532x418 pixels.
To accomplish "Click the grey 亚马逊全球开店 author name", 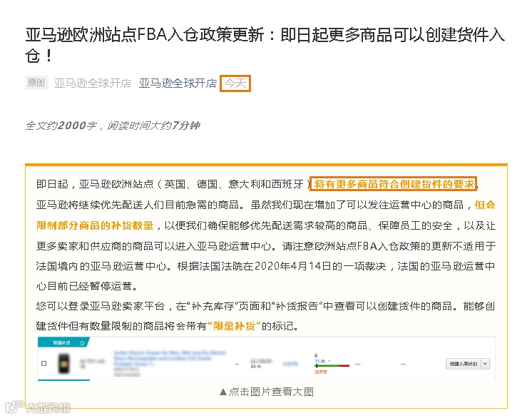I will tap(93, 83).
